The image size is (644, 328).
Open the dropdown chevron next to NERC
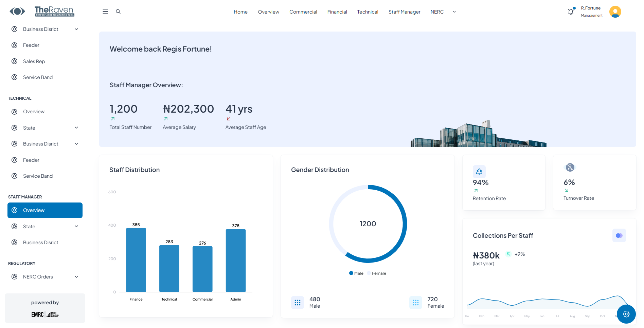click(x=454, y=12)
